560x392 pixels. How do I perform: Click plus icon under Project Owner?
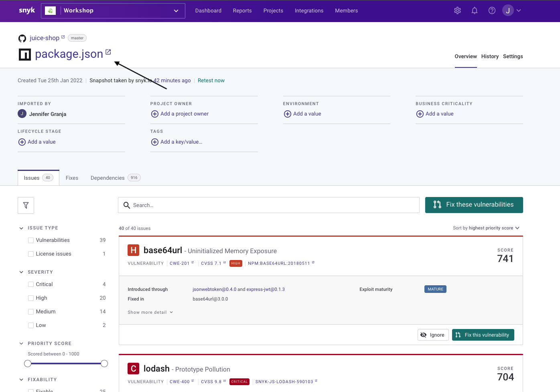pos(155,114)
